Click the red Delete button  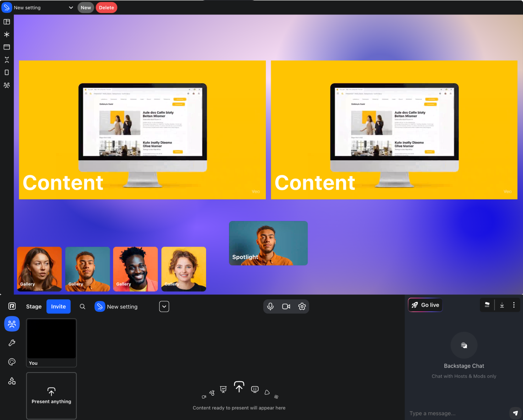pos(106,8)
